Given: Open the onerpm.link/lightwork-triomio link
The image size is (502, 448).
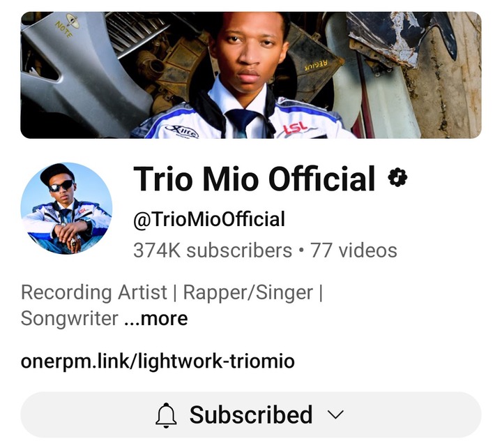Looking at the screenshot, I should point(158,361).
